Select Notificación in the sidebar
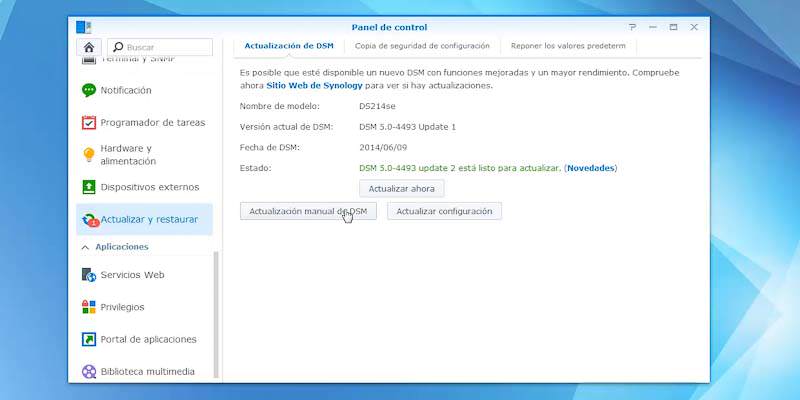Image resolution: width=800 pixels, height=400 pixels. point(126,90)
